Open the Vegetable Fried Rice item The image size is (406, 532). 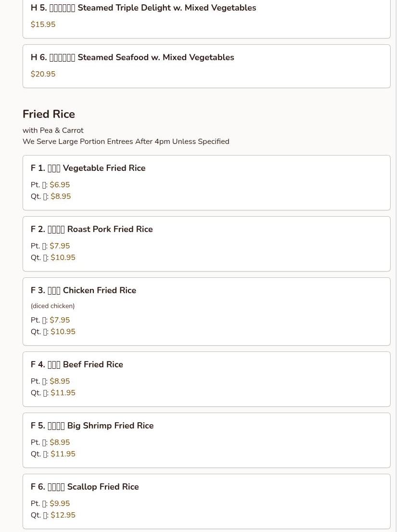[88, 169]
